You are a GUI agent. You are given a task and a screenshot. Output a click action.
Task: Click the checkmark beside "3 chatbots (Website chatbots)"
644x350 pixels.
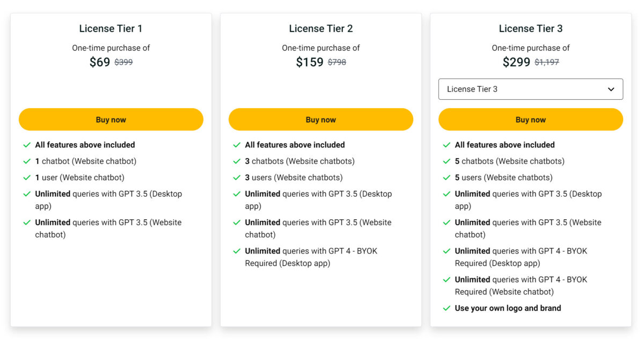coord(236,161)
